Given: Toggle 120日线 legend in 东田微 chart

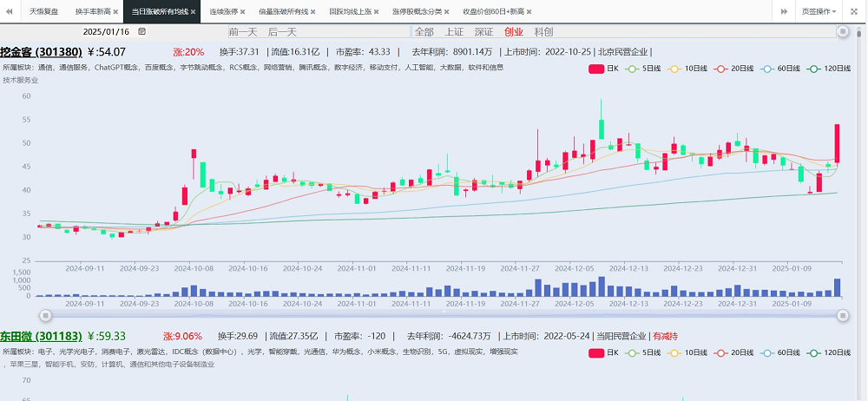Looking at the screenshot, I should pos(829,352).
